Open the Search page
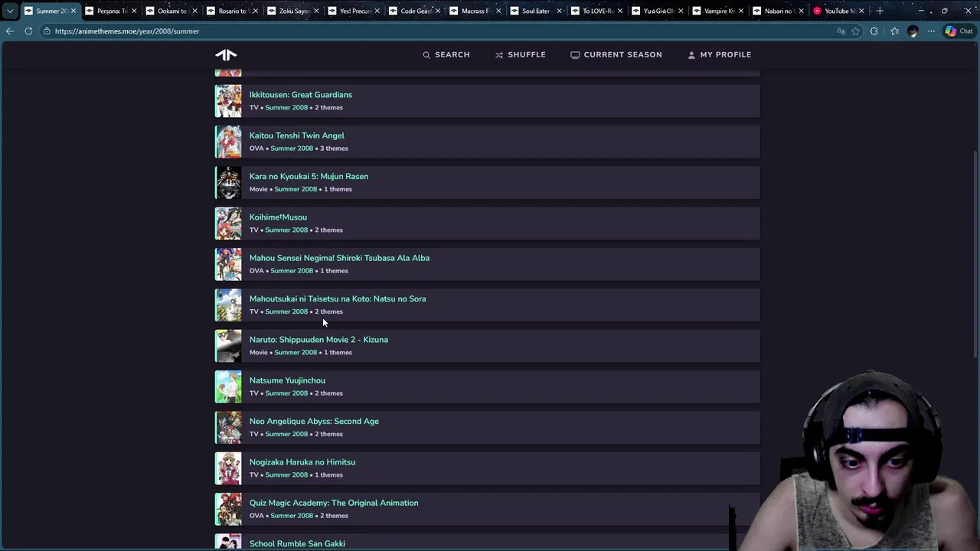The height and width of the screenshot is (551, 980). click(446, 54)
